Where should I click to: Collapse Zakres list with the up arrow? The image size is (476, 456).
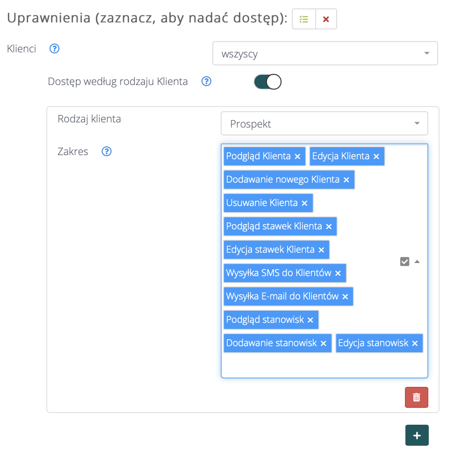pos(417,262)
